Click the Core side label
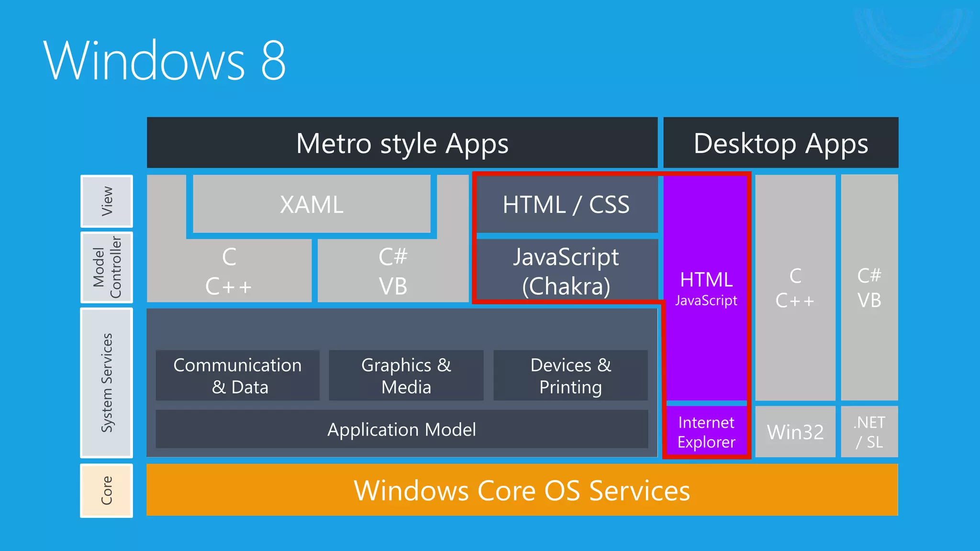 coord(107,490)
